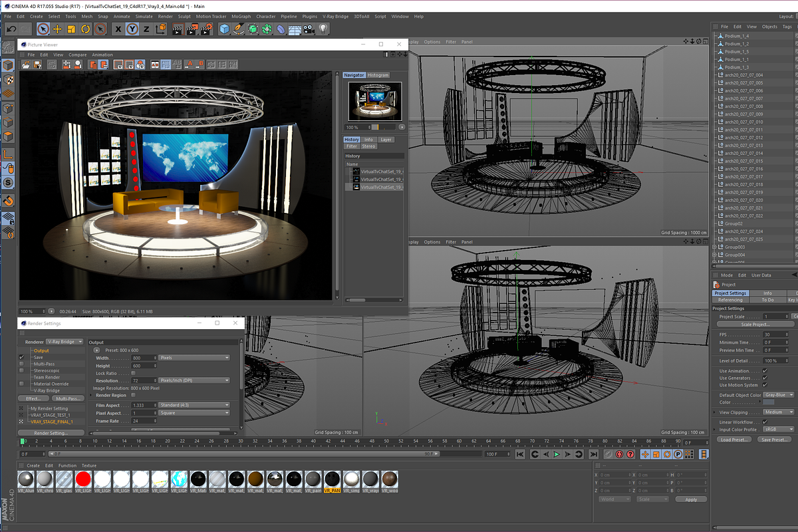Open the spline Pen tool icon
798x532 pixels.
[x=238, y=29]
